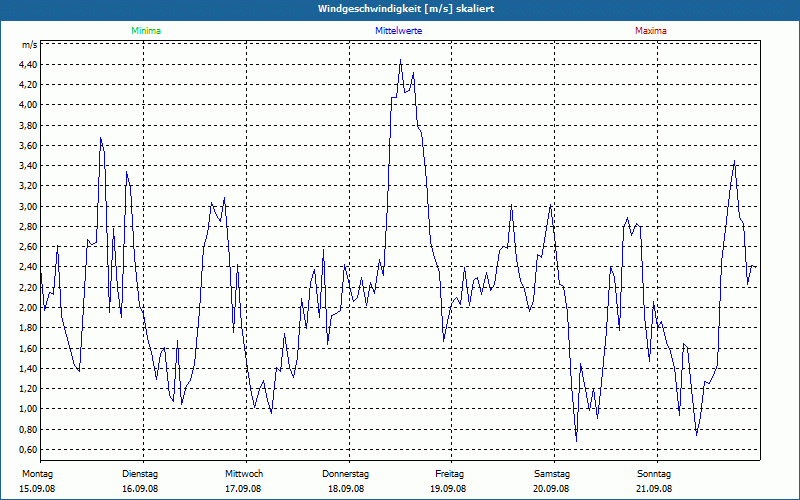The image size is (800, 500).
Task: Click the 0,80 y-axis value
Action: click(29, 430)
